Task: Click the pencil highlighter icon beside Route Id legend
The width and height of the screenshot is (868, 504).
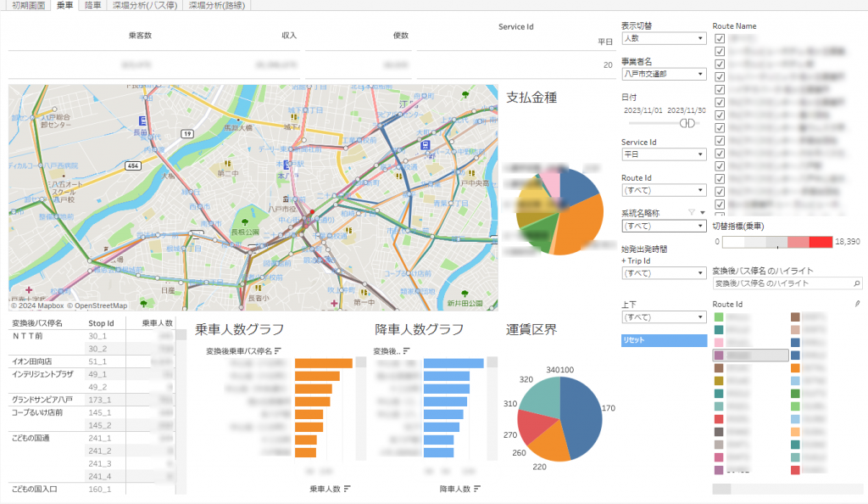Action: click(857, 304)
